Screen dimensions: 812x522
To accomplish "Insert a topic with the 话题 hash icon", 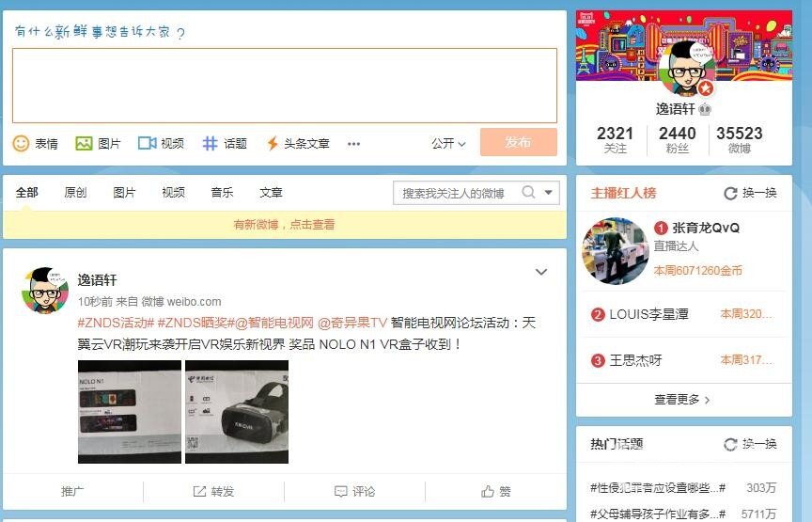I will (x=225, y=143).
